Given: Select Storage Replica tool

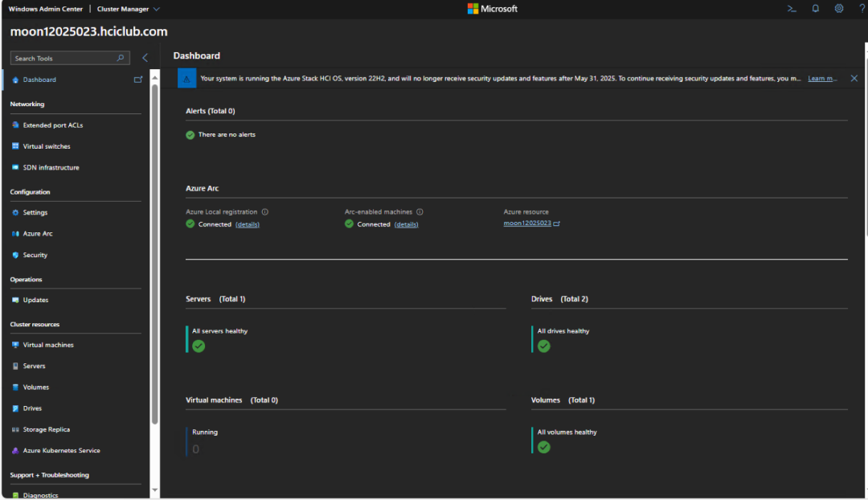Looking at the screenshot, I should point(47,429).
